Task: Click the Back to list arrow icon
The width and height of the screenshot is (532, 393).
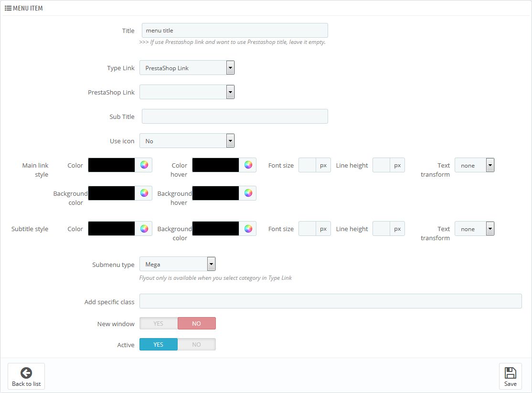Action: (26, 373)
